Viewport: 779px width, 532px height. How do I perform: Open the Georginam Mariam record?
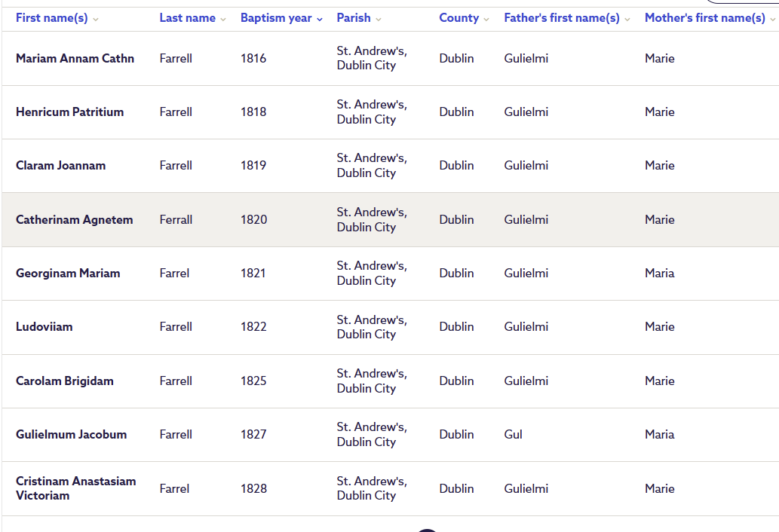coord(68,273)
